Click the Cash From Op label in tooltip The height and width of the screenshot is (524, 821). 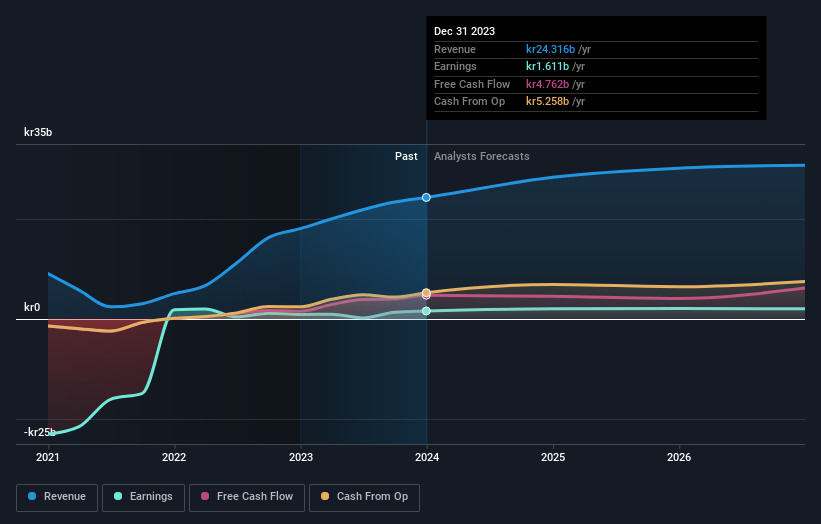[470, 102]
